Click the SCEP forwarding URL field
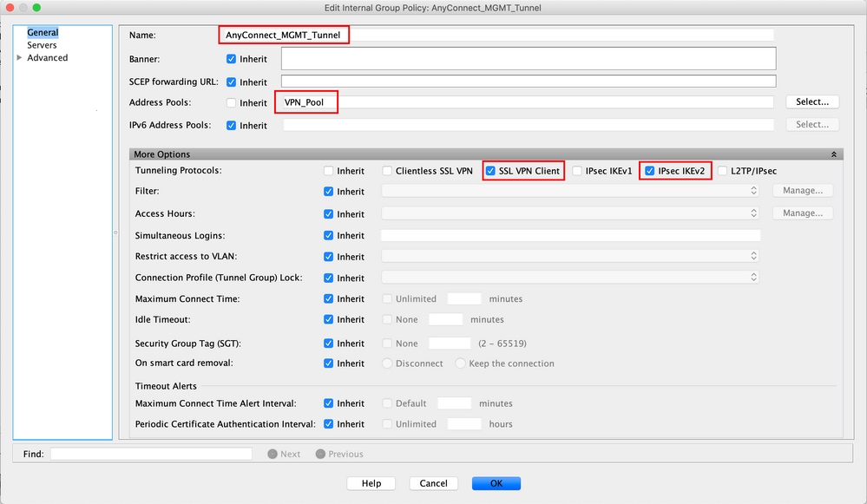The height and width of the screenshot is (504, 867). pyautogui.click(x=529, y=82)
